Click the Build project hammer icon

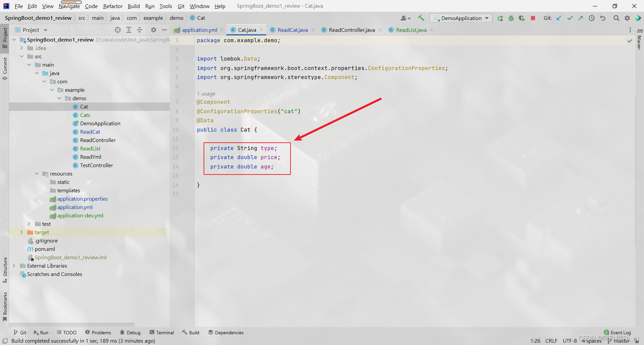pos(421,18)
